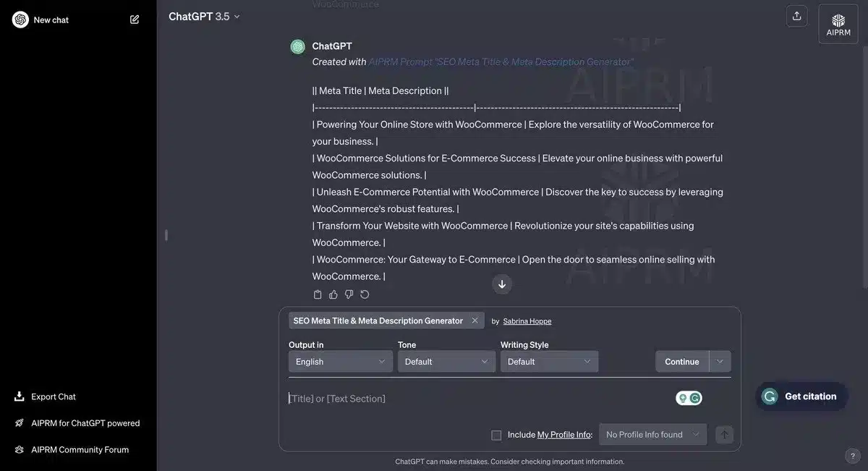Viewport: 868px width, 471px height.
Task: Open the ChatGPT 3.5 model dropdown
Action: pyautogui.click(x=204, y=16)
